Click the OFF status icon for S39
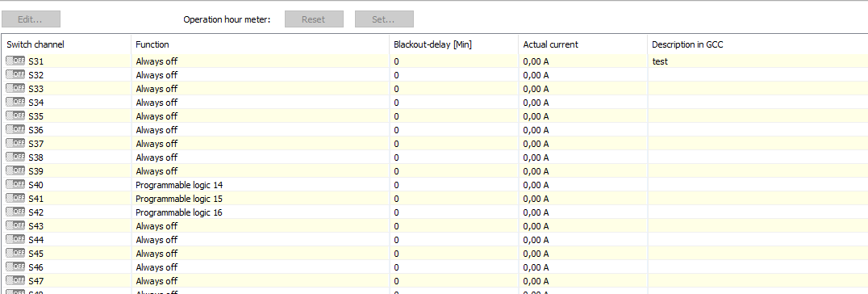The image size is (868, 294). coord(15,171)
